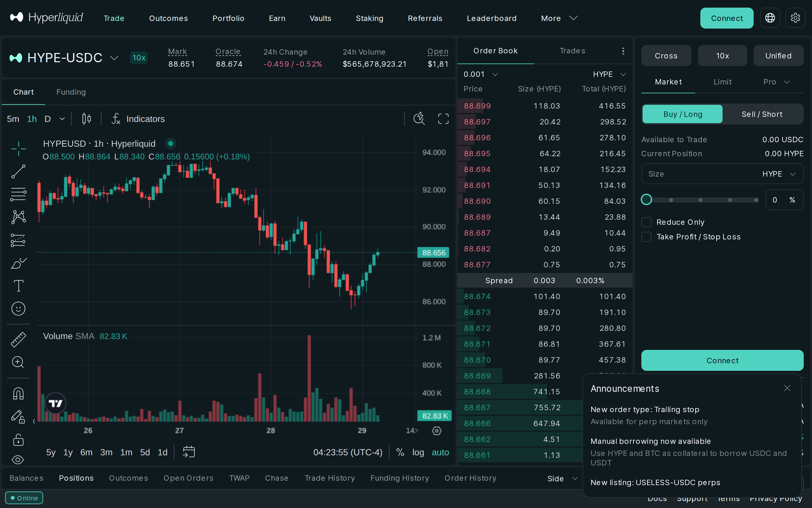The height and width of the screenshot is (508, 812).
Task: Open the settings gear in header
Action: pos(795,18)
